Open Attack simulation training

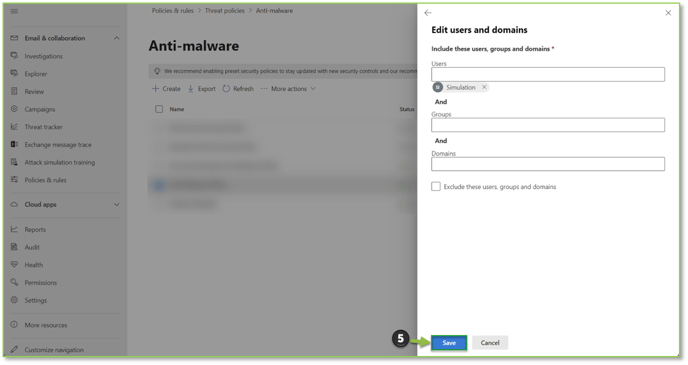pos(60,162)
